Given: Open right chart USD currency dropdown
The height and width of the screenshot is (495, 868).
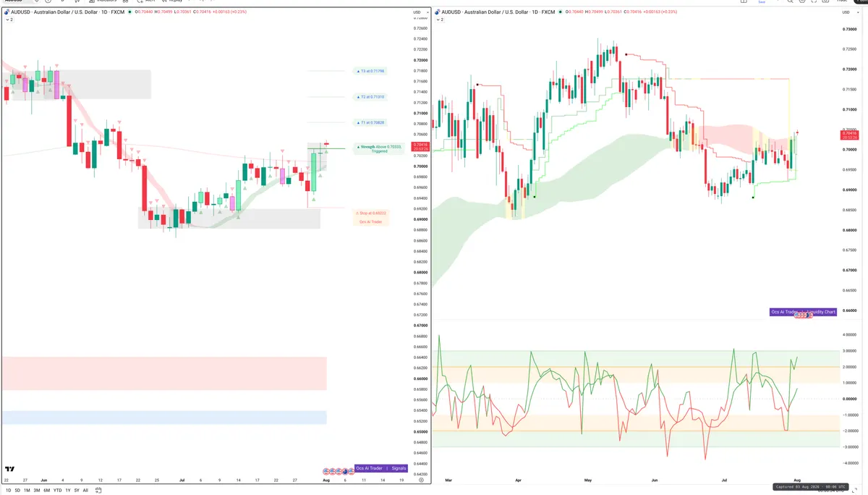Looking at the screenshot, I should (x=848, y=12).
